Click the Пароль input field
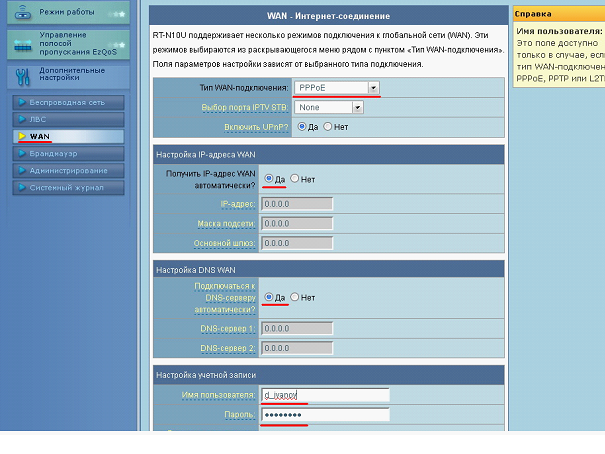The image size is (605, 454). pyautogui.click(x=325, y=415)
